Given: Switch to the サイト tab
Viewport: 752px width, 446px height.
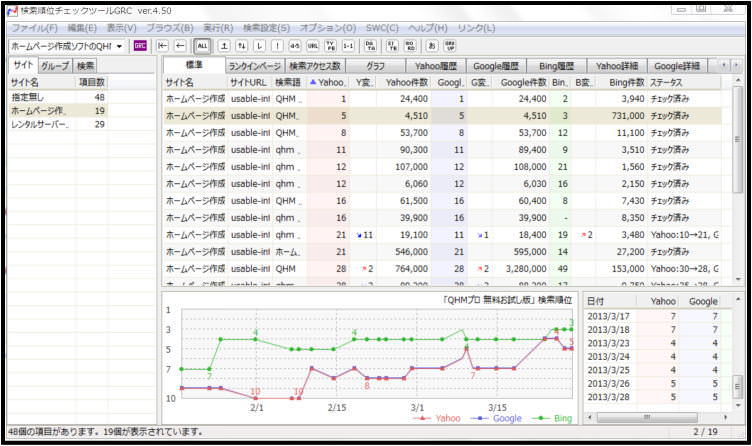Looking at the screenshot, I should tap(23, 65).
